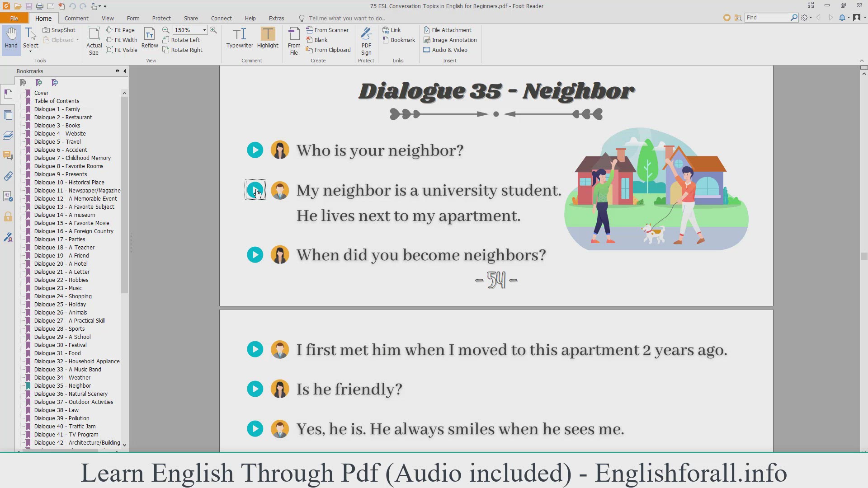The height and width of the screenshot is (488, 868).
Task: Go to Dialogue 36 - Natural Scenery bookmark
Action: coord(71,394)
